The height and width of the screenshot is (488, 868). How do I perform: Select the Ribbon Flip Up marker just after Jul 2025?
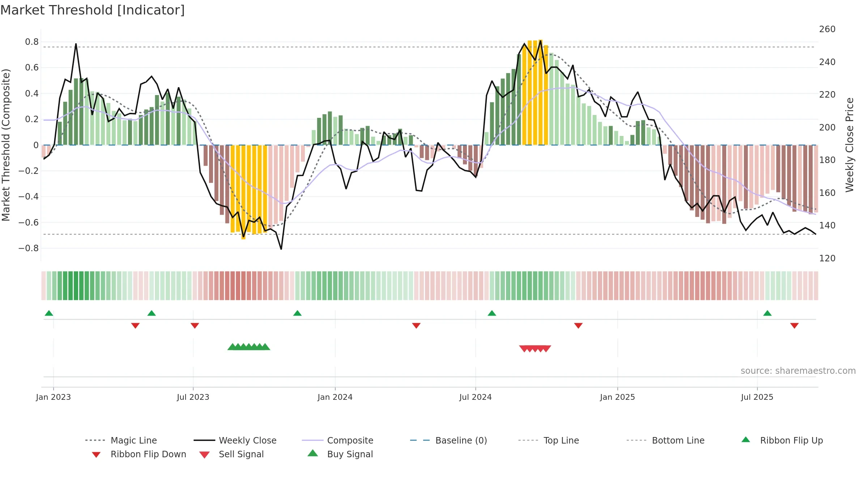pyautogui.click(x=767, y=313)
